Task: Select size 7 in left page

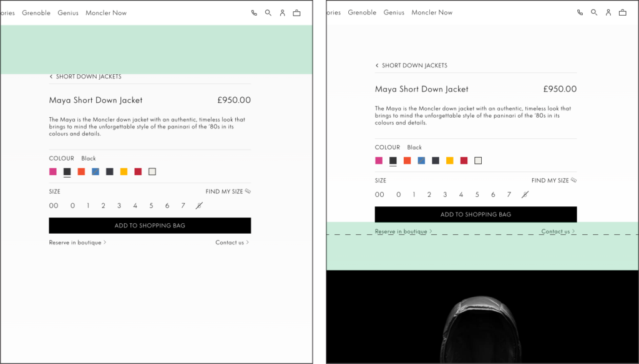Action: (183, 206)
